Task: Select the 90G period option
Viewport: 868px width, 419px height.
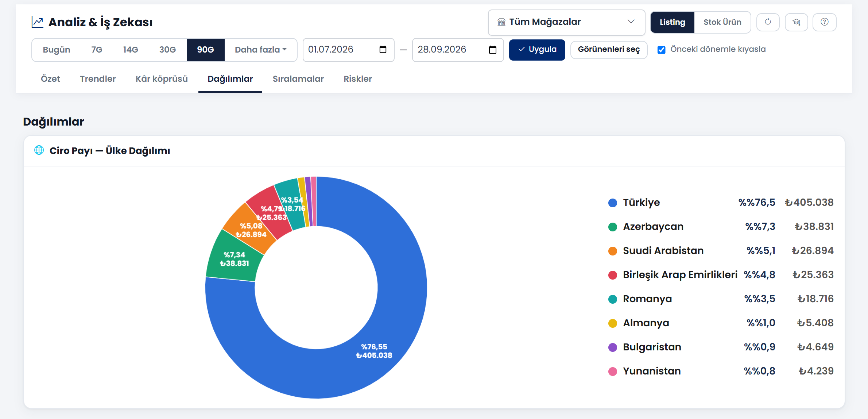Action: (x=205, y=50)
